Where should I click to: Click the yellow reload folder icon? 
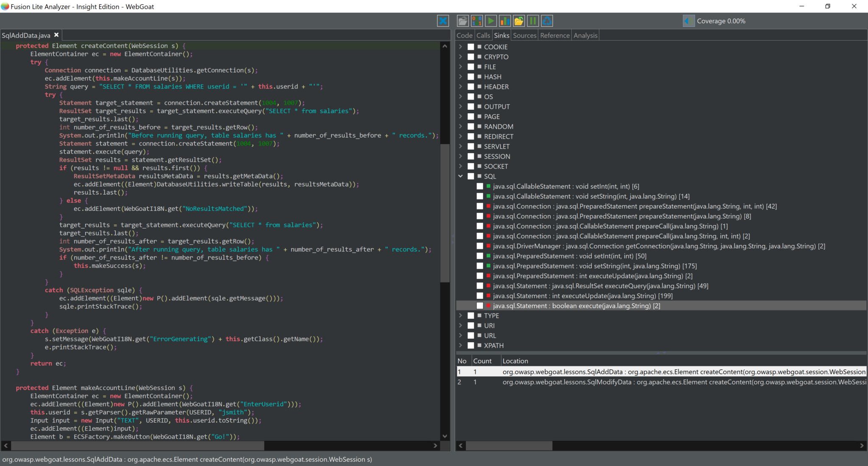point(519,21)
